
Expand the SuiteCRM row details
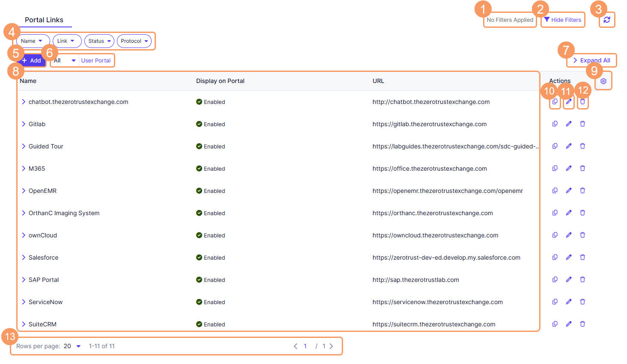[24, 324]
